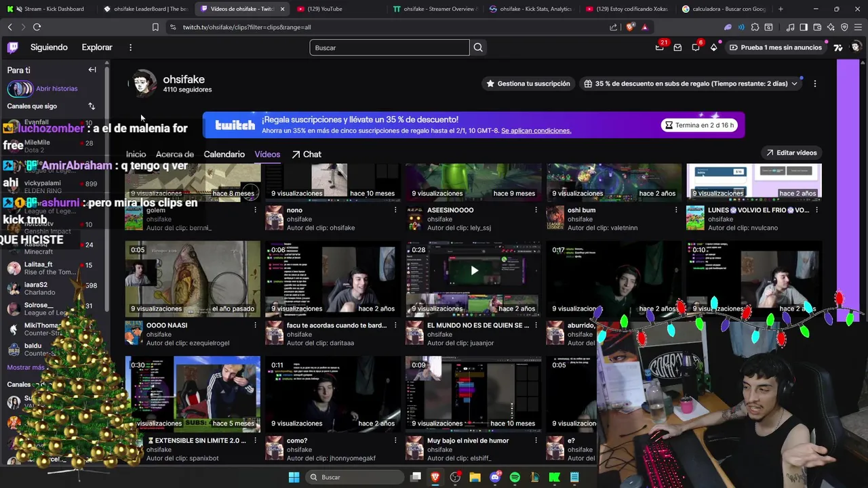
Task: Open the Chat tab link
Action: pos(307,155)
